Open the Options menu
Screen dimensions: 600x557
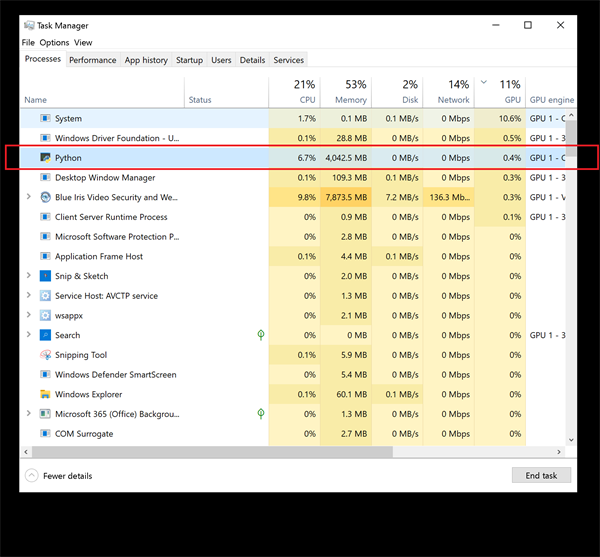54,42
